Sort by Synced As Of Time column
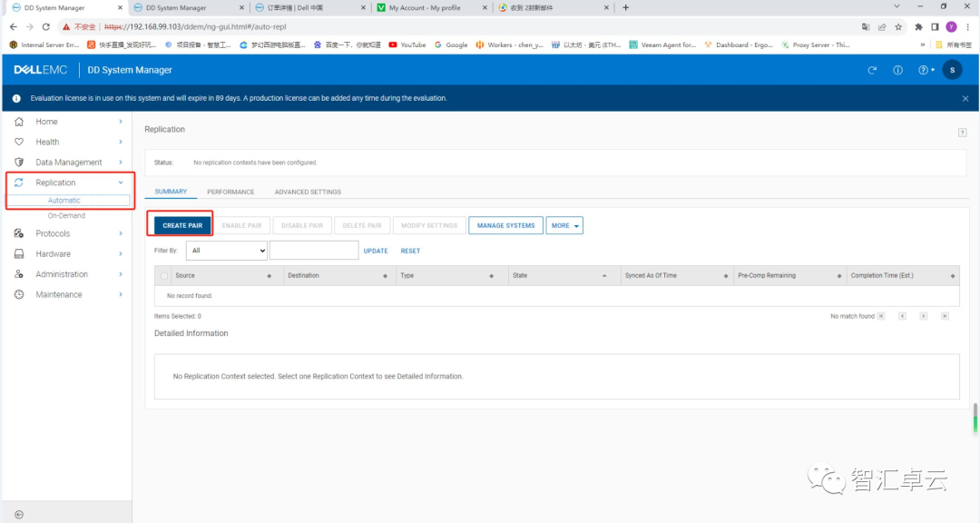Screen dimensions: 980x523 click(x=676, y=275)
